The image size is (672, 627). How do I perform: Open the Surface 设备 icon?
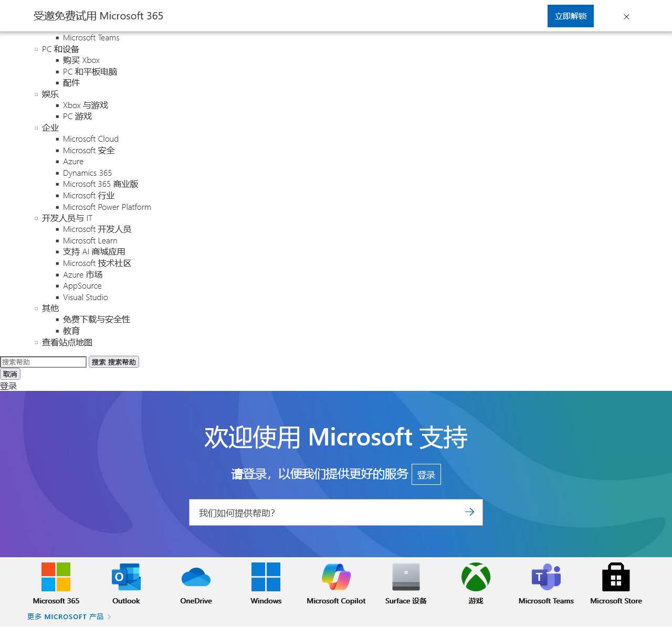406,577
